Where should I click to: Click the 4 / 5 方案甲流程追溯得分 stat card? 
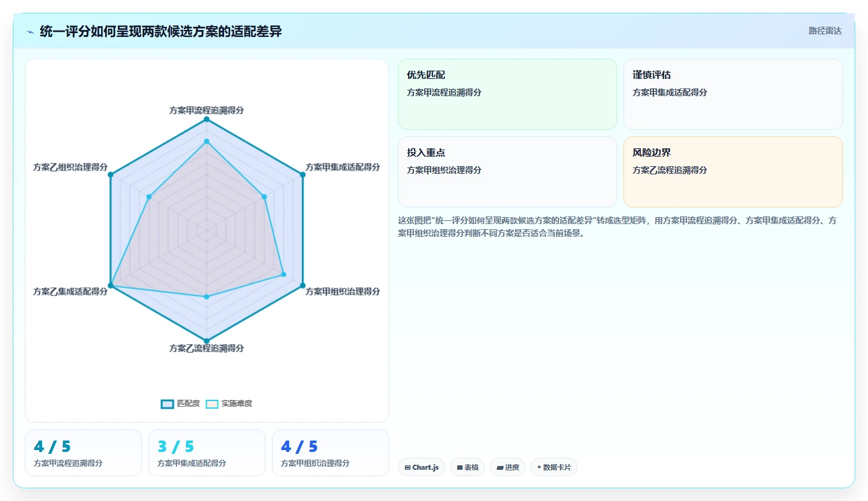(83, 453)
